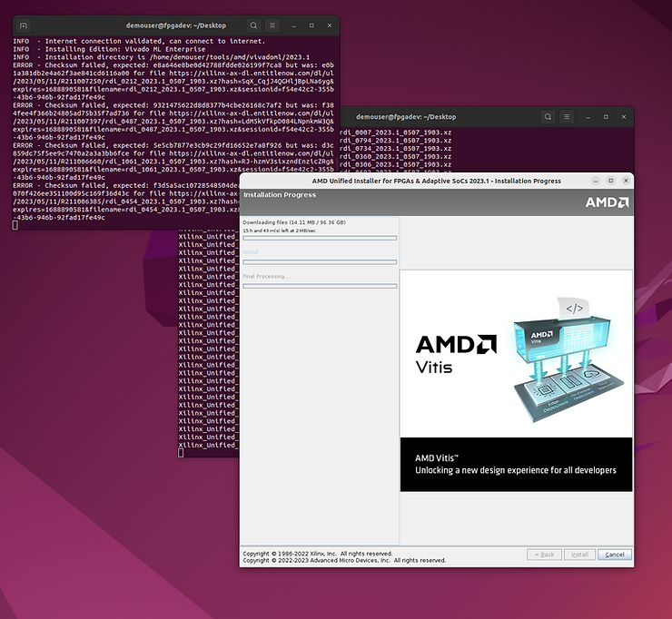Click the Downloading files progress bar
The height and width of the screenshot is (619, 672).
point(320,238)
